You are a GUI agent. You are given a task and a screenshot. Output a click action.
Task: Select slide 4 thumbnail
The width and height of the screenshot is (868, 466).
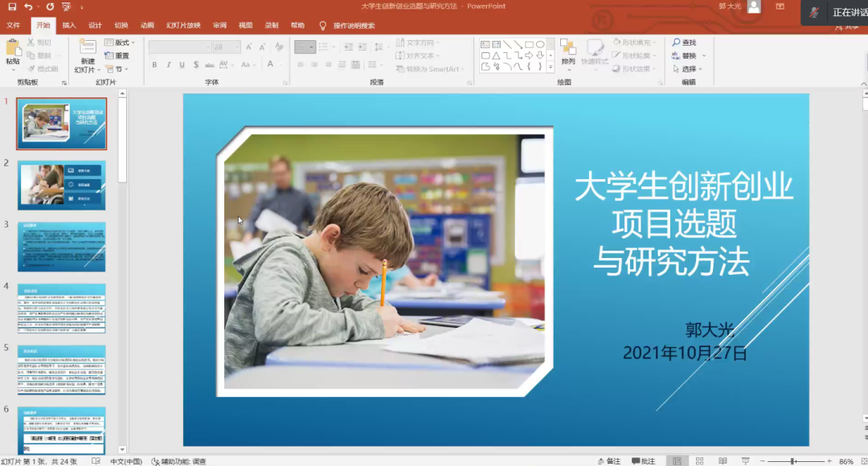coord(61,309)
